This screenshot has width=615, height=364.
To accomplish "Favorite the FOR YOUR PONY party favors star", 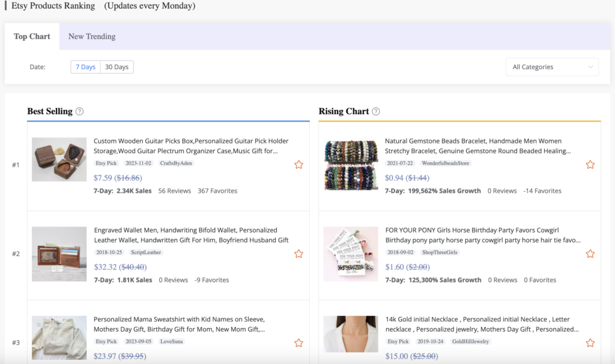I will point(590,254).
